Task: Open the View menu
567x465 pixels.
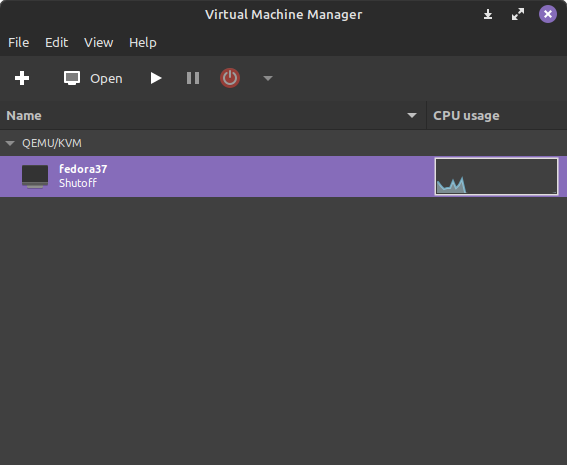Action: point(99,43)
